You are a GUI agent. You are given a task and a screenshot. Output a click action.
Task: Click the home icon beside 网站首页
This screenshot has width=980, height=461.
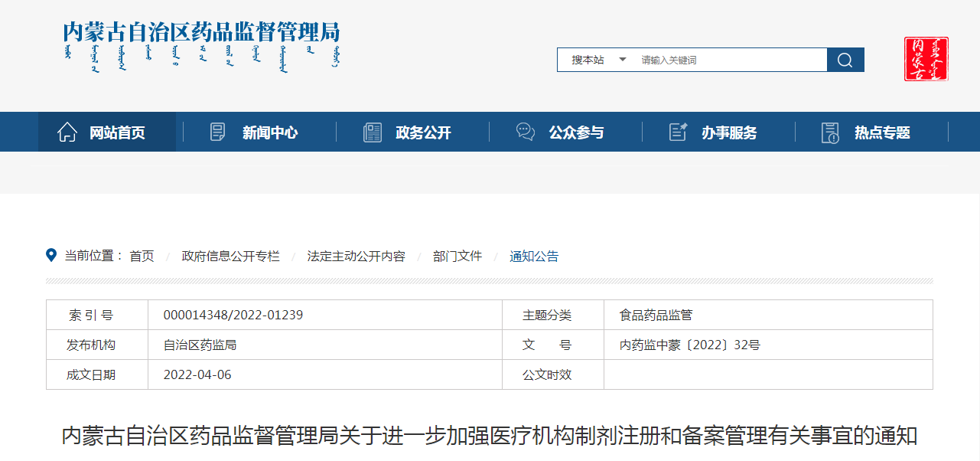point(67,132)
